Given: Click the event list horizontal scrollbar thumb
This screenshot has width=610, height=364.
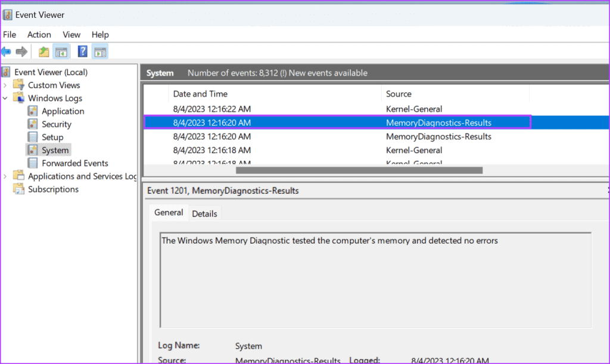Looking at the screenshot, I should tap(359, 170).
